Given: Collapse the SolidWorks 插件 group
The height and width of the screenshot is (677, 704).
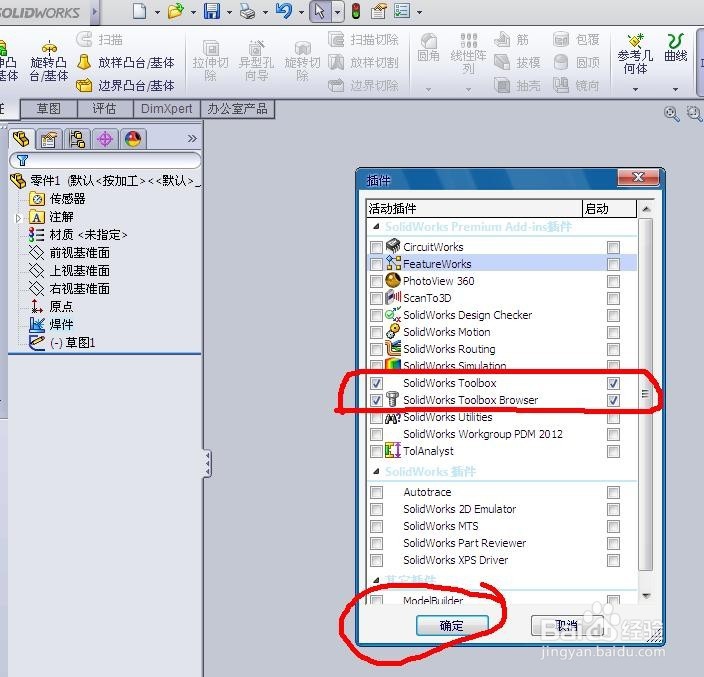Looking at the screenshot, I should [376, 472].
